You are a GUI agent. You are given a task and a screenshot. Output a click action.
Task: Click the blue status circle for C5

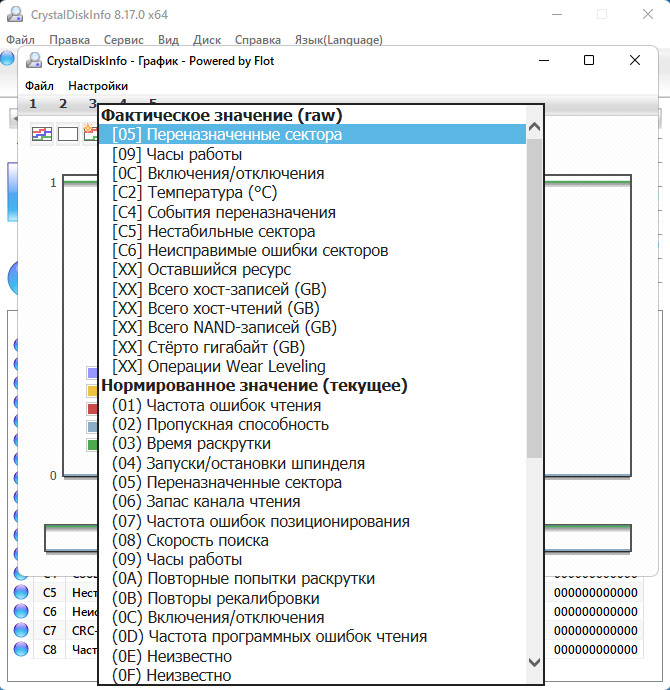pos(21,592)
